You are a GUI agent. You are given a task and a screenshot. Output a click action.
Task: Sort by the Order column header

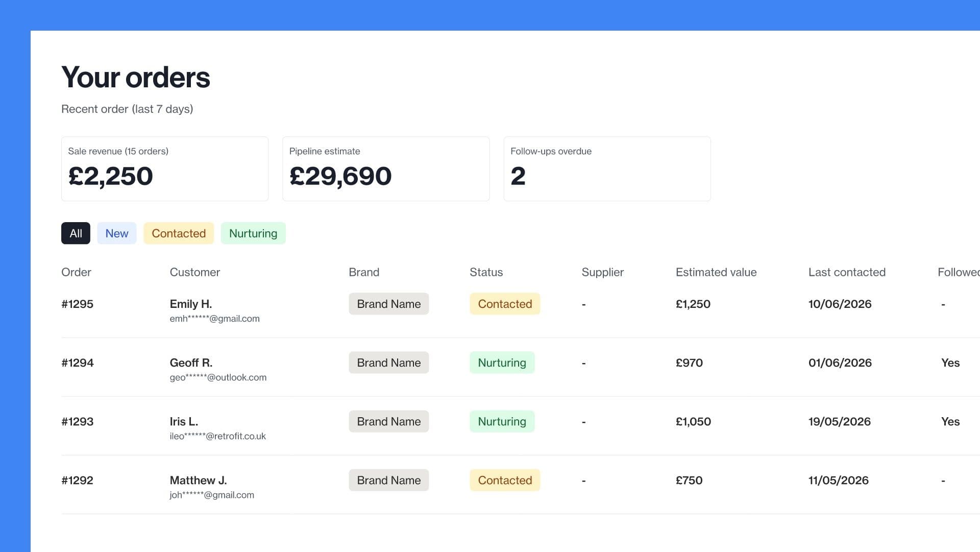pos(76,272)
